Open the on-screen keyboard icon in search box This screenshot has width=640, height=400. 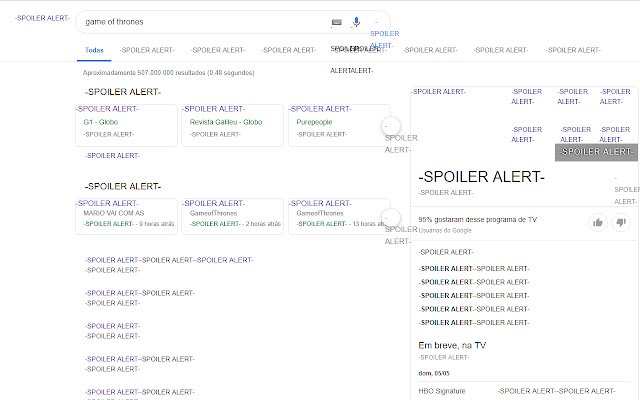coord(336,22)
